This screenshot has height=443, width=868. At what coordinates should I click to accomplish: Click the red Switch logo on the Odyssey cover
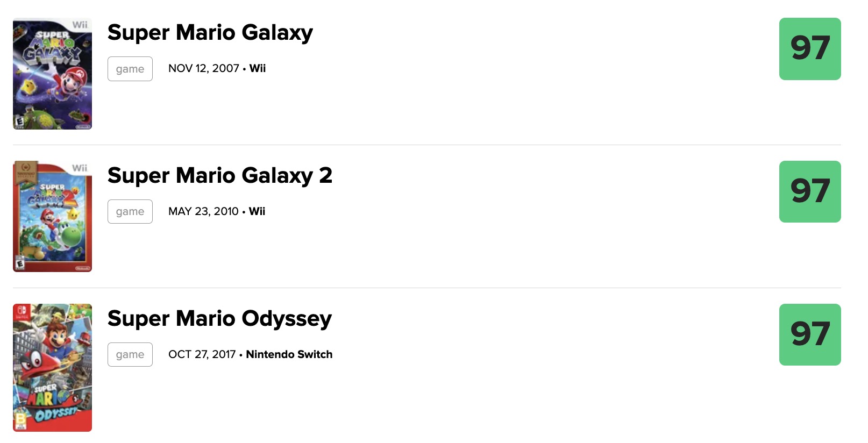22,312
